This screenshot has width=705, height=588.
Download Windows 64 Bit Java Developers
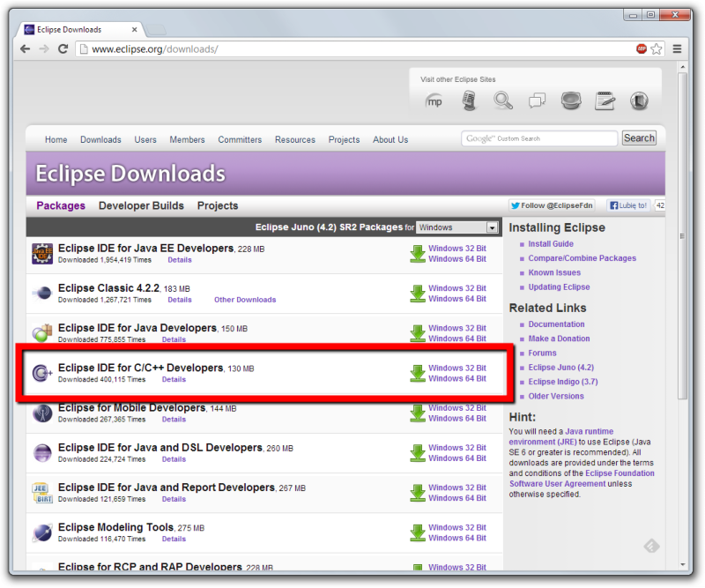click(x=457, y=339)
